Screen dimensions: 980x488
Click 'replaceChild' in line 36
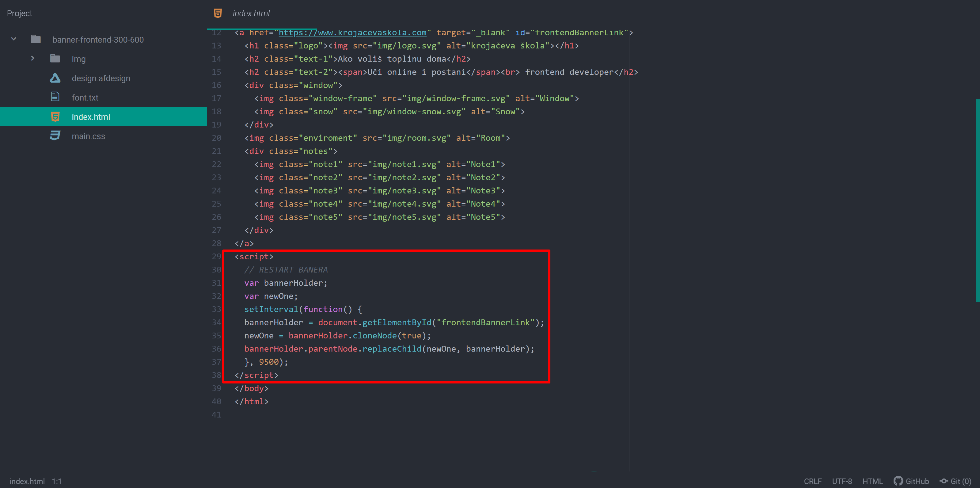click(392, 349)
